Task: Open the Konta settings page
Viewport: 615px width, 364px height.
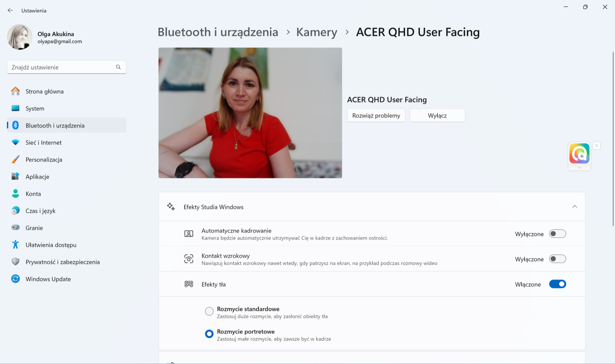Action: pos(66,193)
